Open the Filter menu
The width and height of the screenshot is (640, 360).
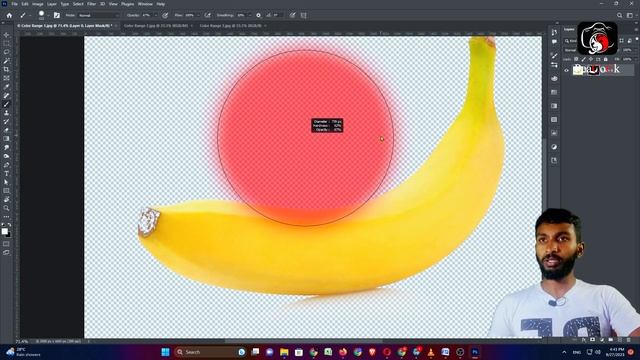pos(91,4)
